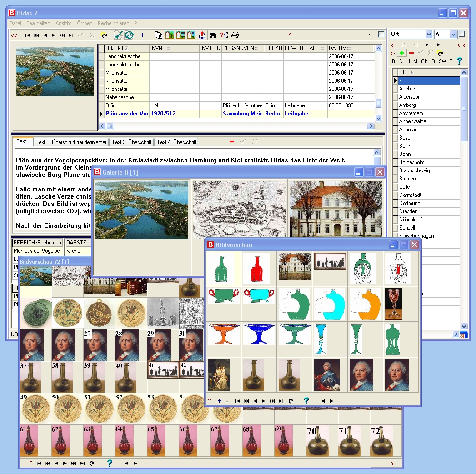
Task: Click the main toolbar refresh arrow icon
Action: [x=104, y=35]
